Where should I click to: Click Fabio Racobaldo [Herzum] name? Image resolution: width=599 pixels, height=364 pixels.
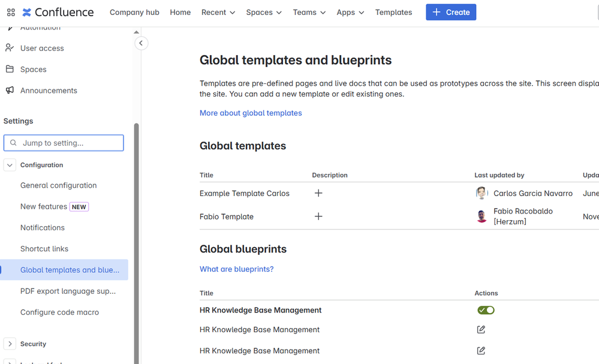523,216
